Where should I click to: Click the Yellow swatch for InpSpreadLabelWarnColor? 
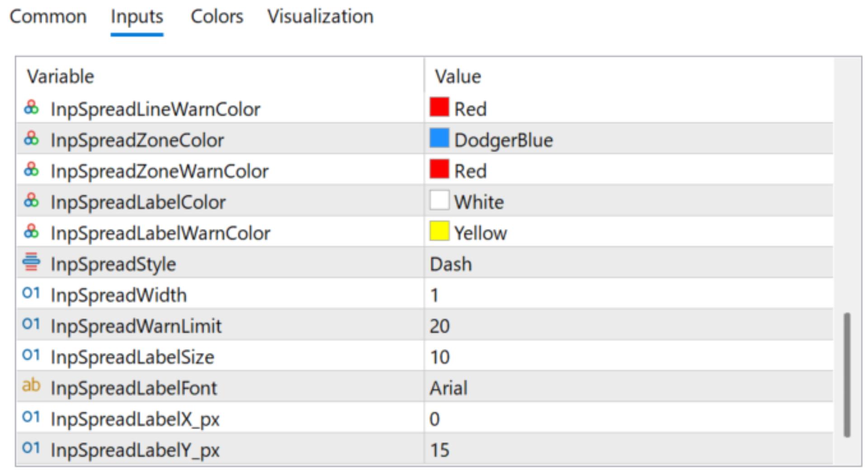pyautogui.click(x=439, y=232)
